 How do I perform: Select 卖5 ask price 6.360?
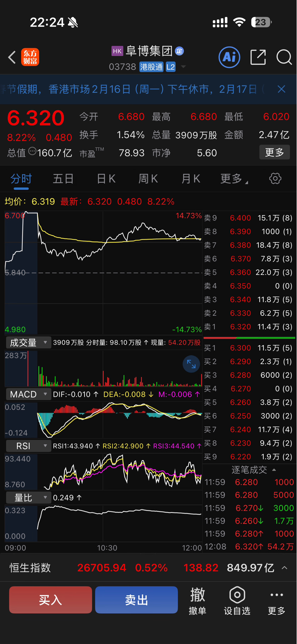pyautogui.click(x=249, y=272)
